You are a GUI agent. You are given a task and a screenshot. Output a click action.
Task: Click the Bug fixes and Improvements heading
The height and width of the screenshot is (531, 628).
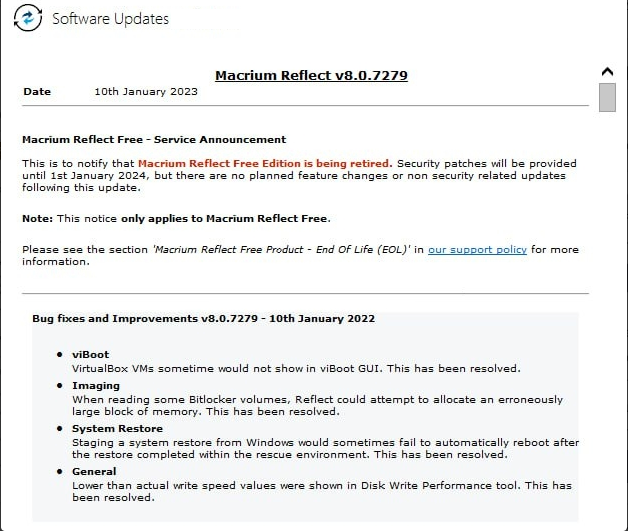click(203, 319)
